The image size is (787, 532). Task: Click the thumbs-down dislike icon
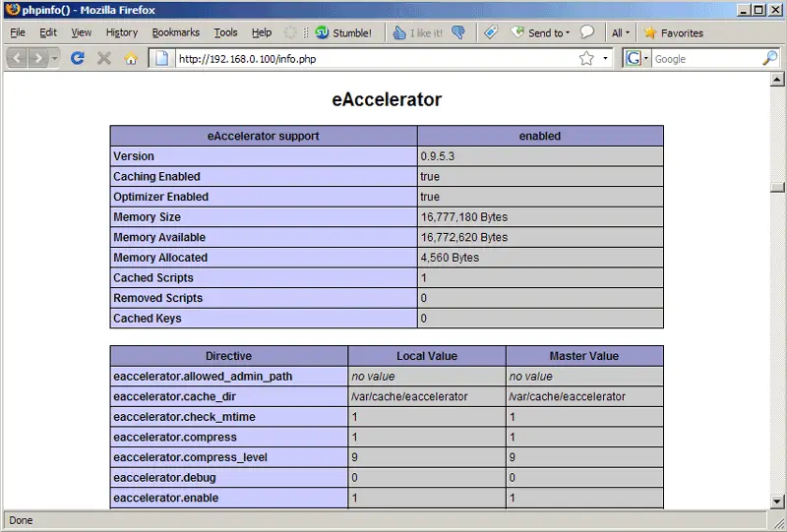(458, 32)
